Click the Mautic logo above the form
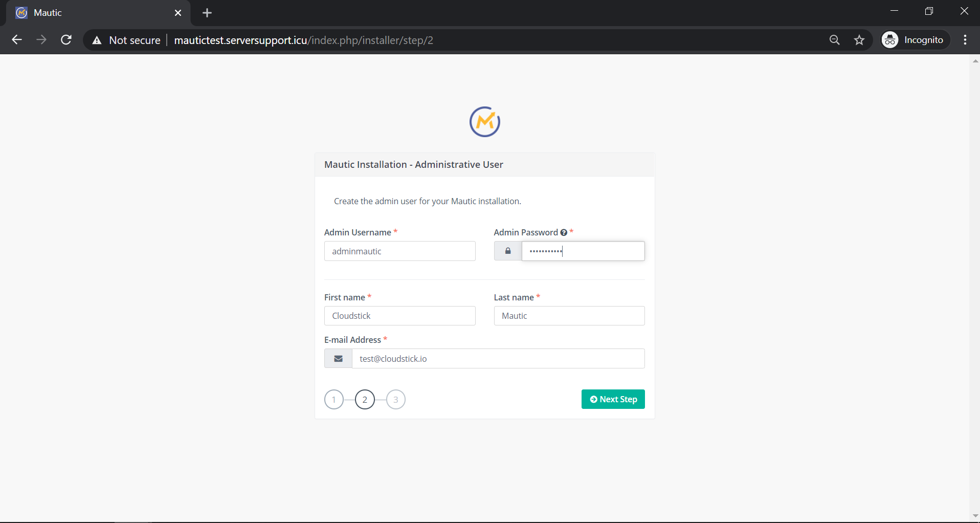The height and width of the screenshot is (523, 980). click(x=484, y=122)
